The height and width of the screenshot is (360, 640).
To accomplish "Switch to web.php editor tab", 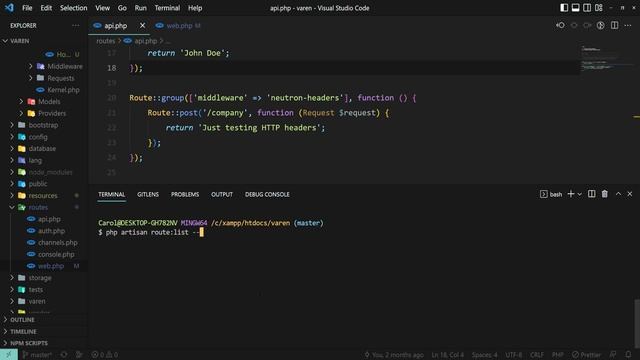I will 178,25.
